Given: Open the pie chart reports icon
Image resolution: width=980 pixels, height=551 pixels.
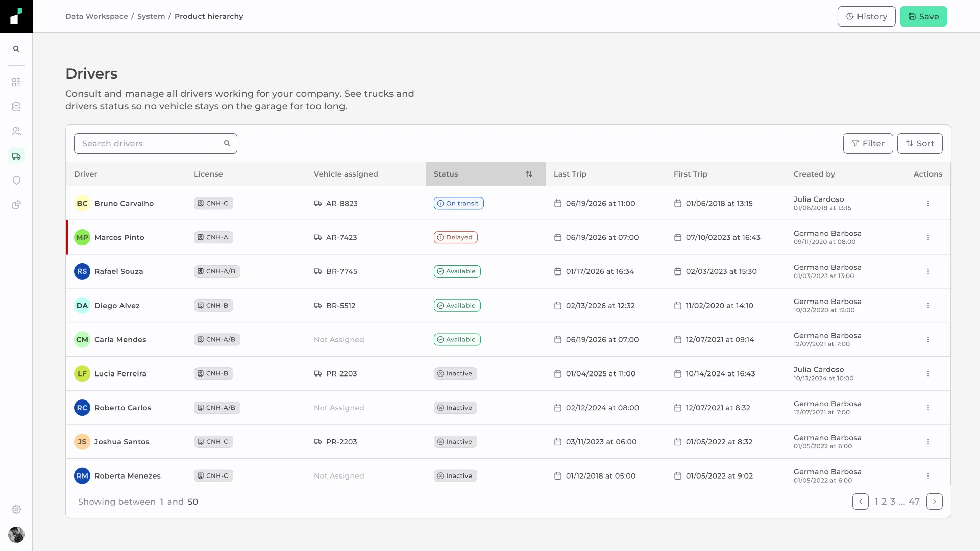Looking at the screenshot, I should point(16,205).
